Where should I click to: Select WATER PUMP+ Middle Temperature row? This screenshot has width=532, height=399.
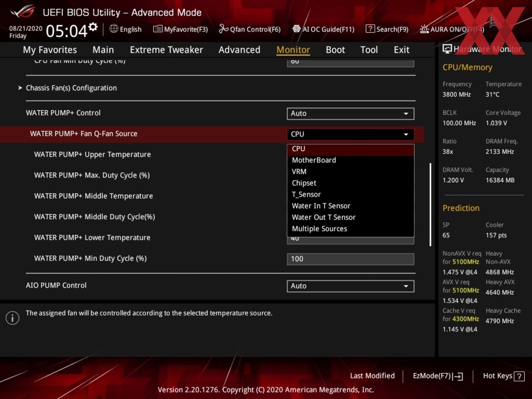[x=93, y=196]
